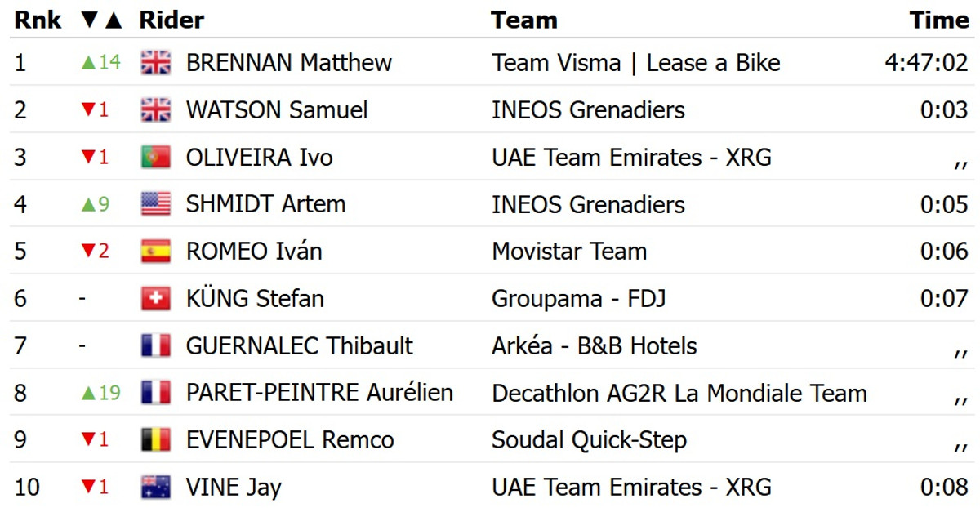Open PARET-PEINTRE Aurélien rider profile
The width and height of the screenshot is (980, 508).
coord(319,393)
